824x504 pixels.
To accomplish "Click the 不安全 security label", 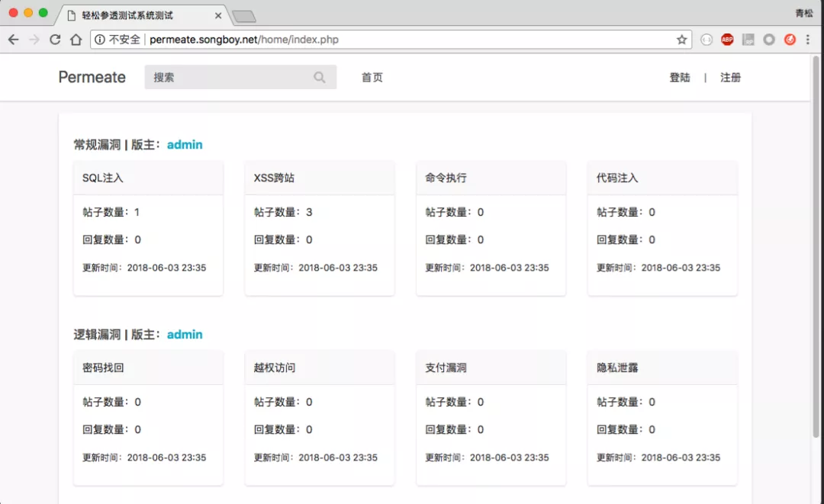I will [x=124, y=40].
